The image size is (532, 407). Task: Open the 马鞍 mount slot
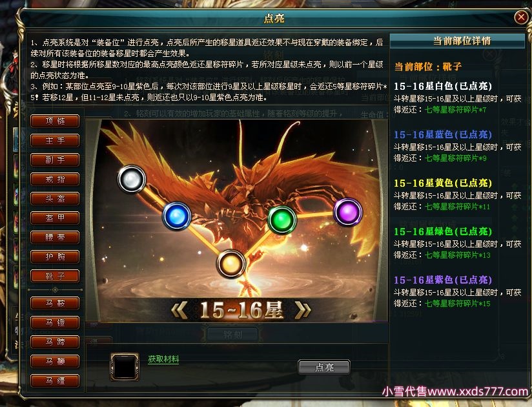(x=55, y=303)
